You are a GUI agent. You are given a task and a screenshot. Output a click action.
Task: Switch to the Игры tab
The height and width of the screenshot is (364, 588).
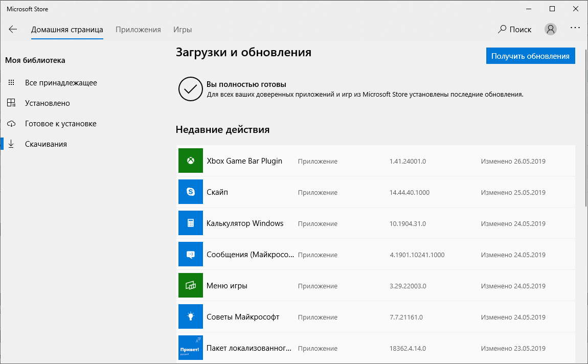coord(183,30)
